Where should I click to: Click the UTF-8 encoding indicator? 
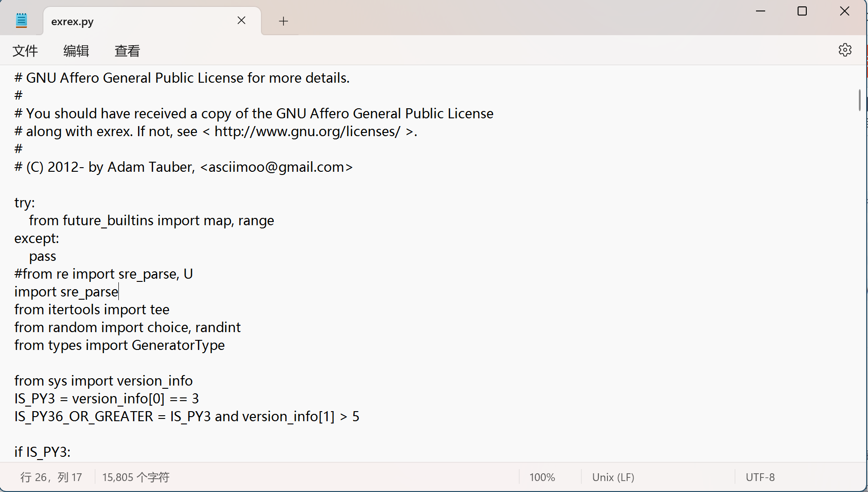[760, 477]
